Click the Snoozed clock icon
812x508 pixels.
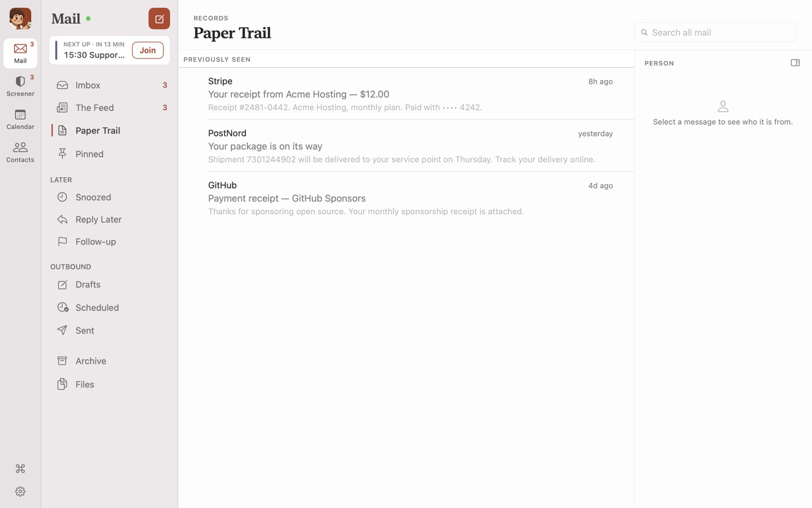click(63, 197)
